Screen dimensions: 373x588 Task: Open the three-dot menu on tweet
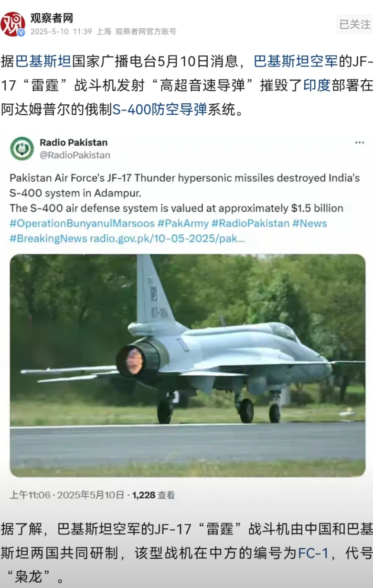pyautogui.click(x=359, y=143)
